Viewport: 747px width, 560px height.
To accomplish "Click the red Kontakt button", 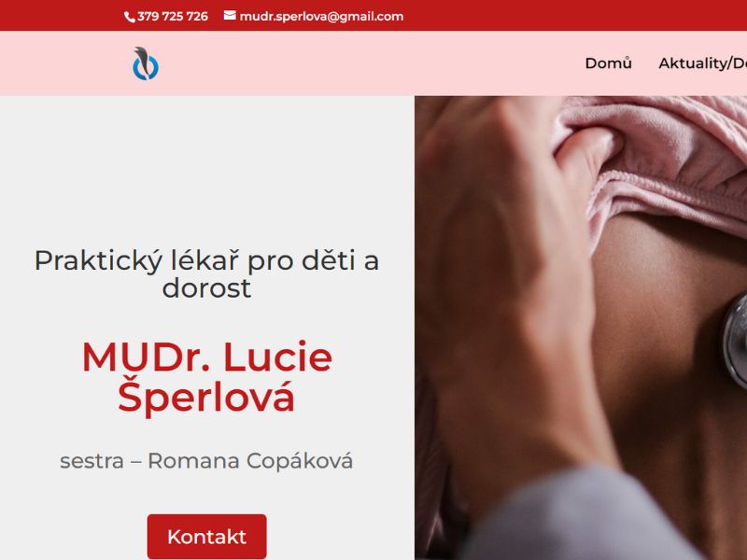I will [x=206, y=537].
